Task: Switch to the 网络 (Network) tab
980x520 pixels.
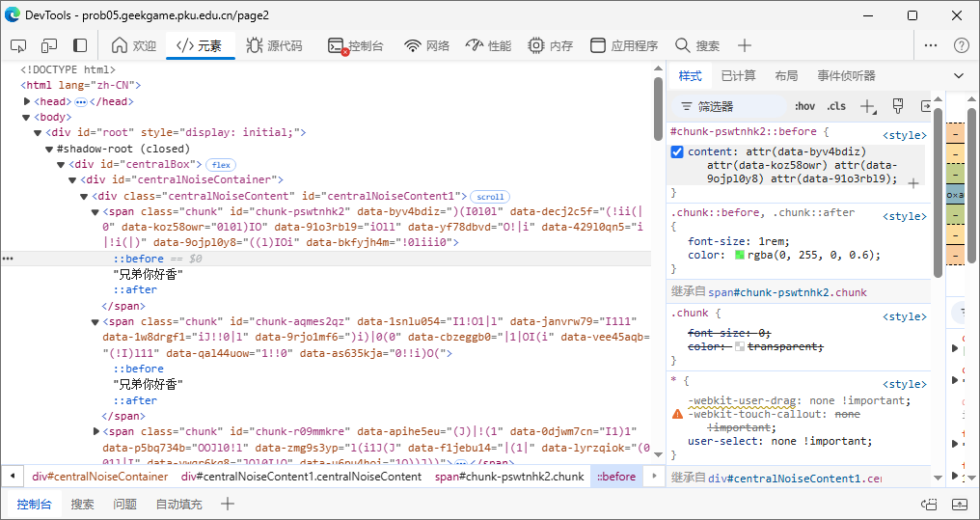Action: (426, 45)
